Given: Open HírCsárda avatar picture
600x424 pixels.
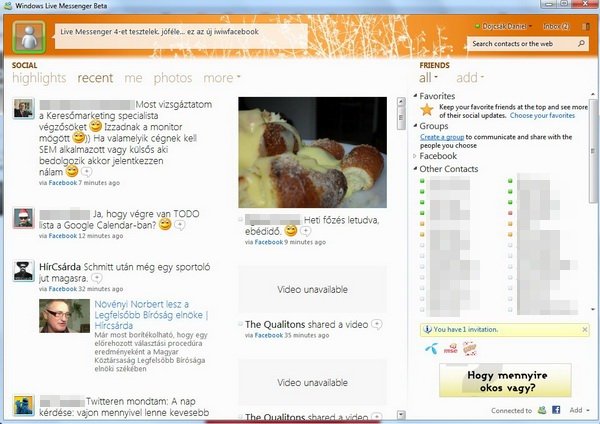Looking at the screenshot, I should coord(23,271).
